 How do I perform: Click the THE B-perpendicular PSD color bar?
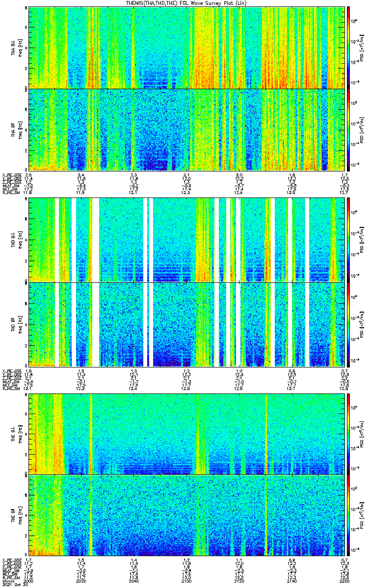coord(349,434)
